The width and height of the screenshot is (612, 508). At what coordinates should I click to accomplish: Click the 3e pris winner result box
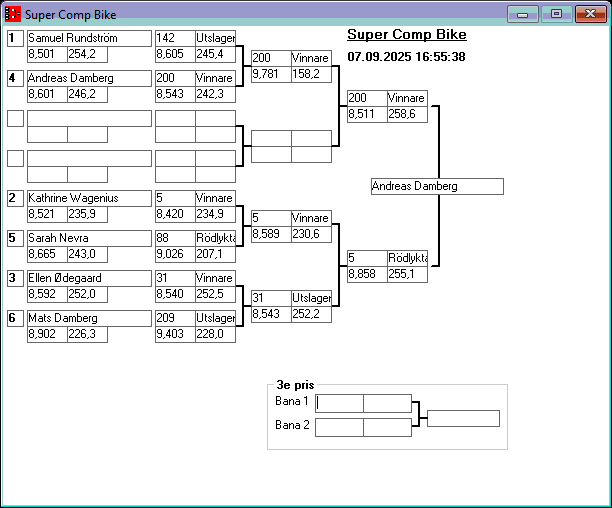click(x=463, y=418)
